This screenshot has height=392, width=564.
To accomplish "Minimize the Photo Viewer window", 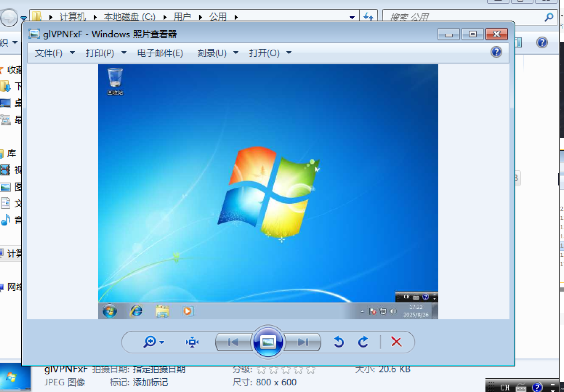I will pos(449,34).
